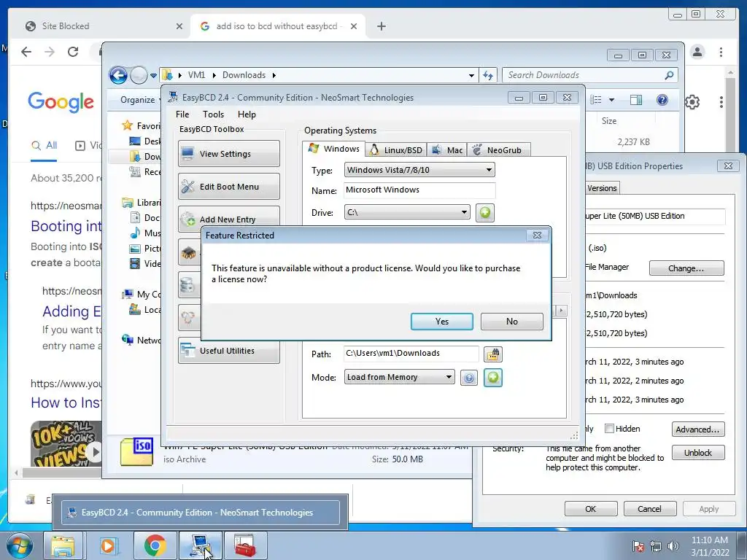Toggle the Hidden checkbox in Properties
Image resolution: width=747 pixels, height=560 pixels.
point(609,428)
